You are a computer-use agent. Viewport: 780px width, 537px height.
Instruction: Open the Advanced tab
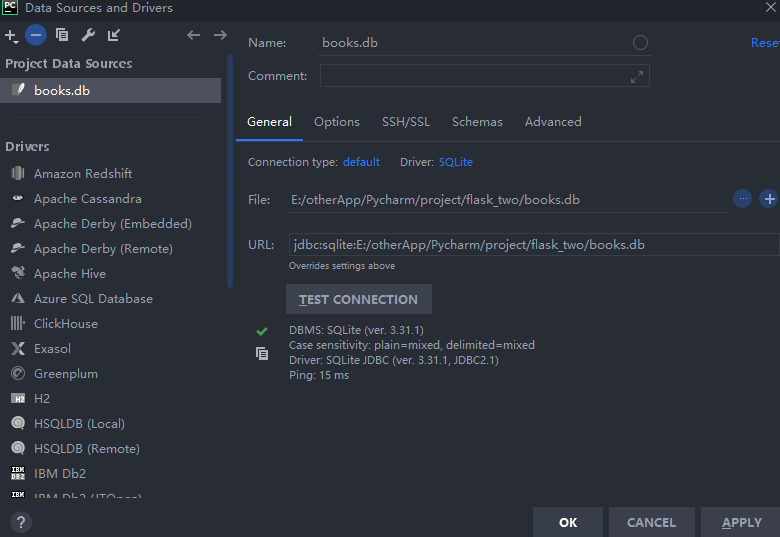tap(553, 122)
